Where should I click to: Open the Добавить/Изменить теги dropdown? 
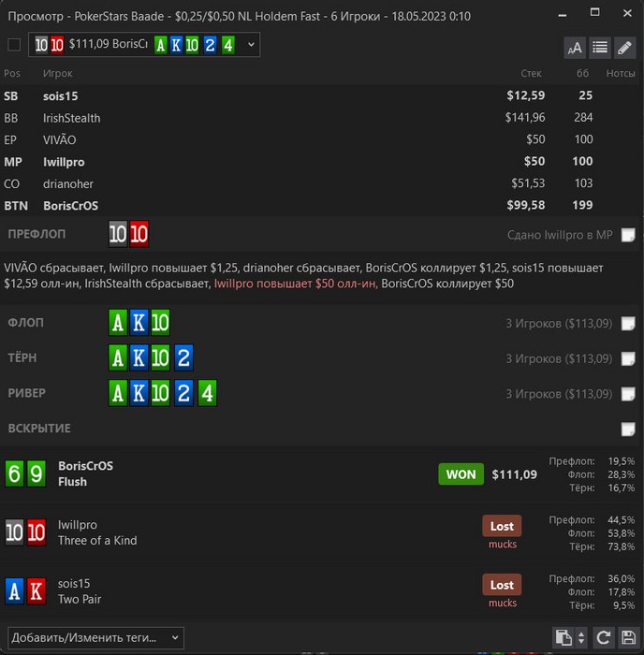point(95,638)
